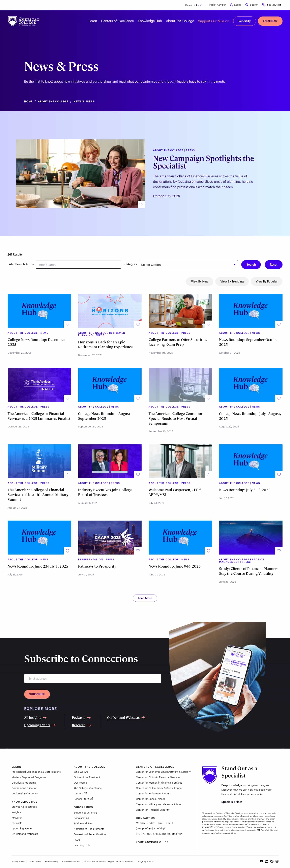
Task: Expand the Quick Links dropdown
Action: [193, 5]
